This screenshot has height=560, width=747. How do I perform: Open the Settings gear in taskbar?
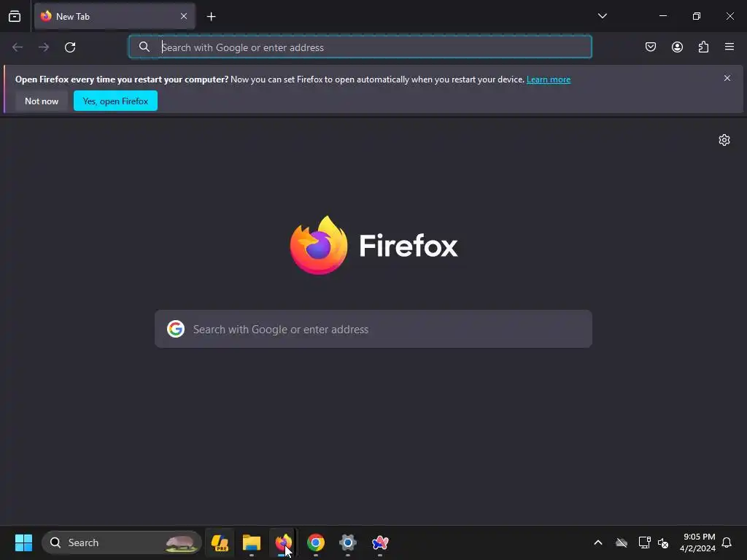click(348, 542)
